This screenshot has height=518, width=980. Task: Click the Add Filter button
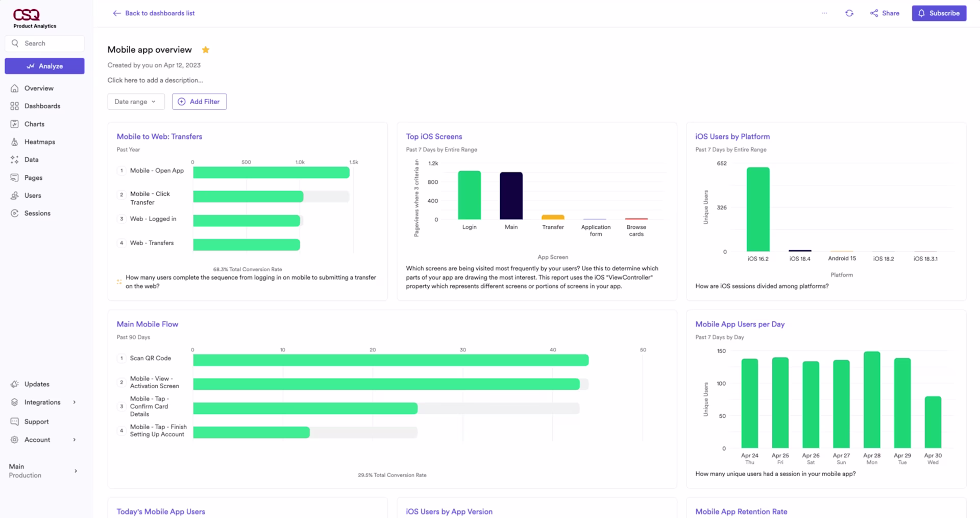click(199, 101)
